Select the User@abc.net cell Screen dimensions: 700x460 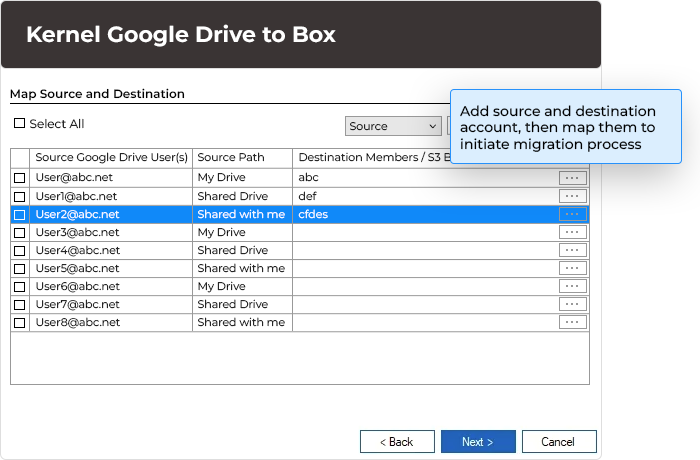[111, 178]
